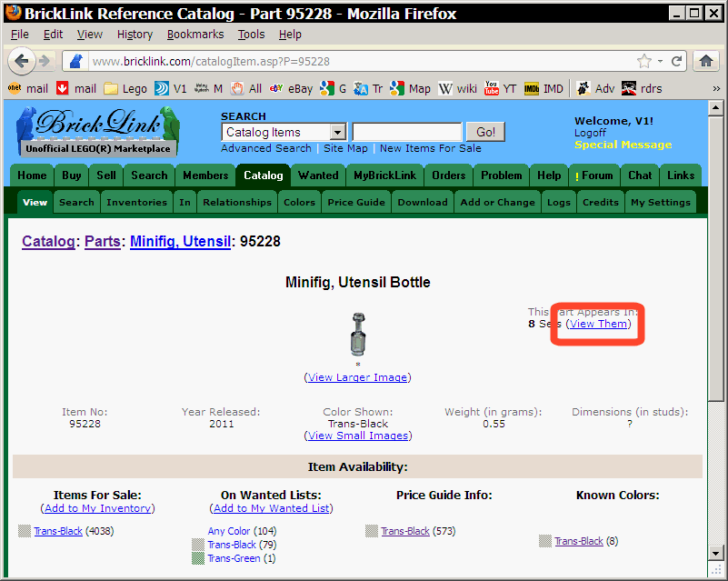Reload the page with the refresh icon
The image size is (728, 581).
coord(676,61)
